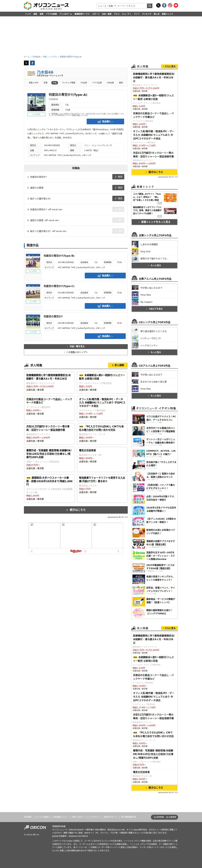The height and width of the screenshot is (868, 202).
Task: Open Oricon's Facebook icon in header
Action: coord(164,5)
